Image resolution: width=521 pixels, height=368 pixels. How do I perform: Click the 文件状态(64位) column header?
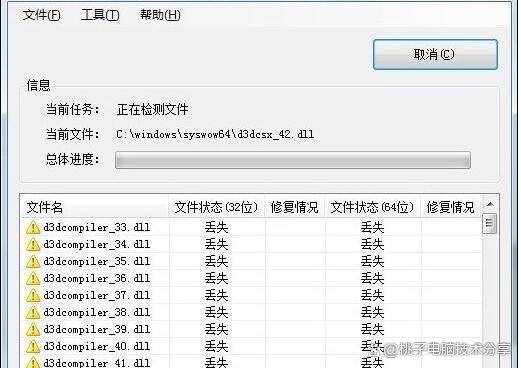373,207
